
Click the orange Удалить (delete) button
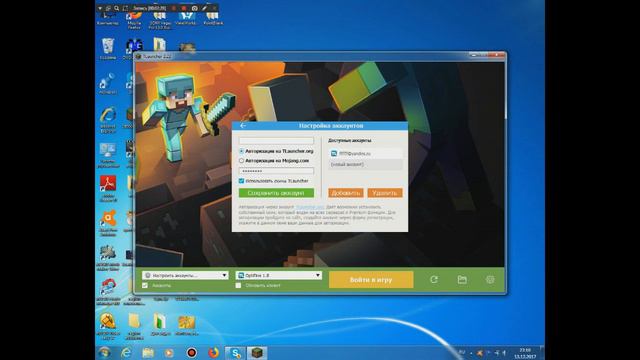[385, 193]
